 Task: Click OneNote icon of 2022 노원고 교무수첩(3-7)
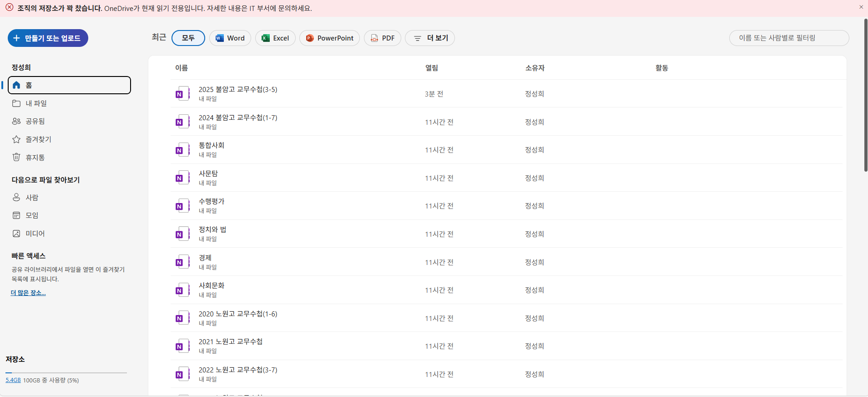click(182, 374)
